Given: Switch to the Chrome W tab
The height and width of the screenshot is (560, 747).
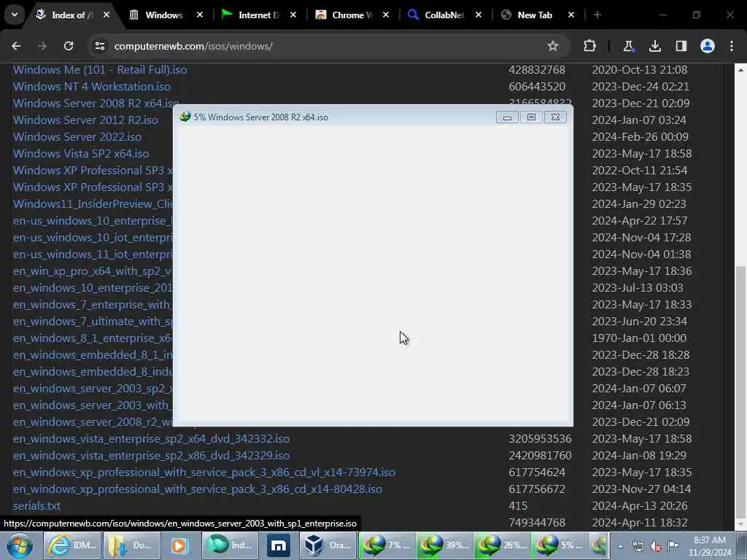Looking at the screenshot, I should 351,15.
